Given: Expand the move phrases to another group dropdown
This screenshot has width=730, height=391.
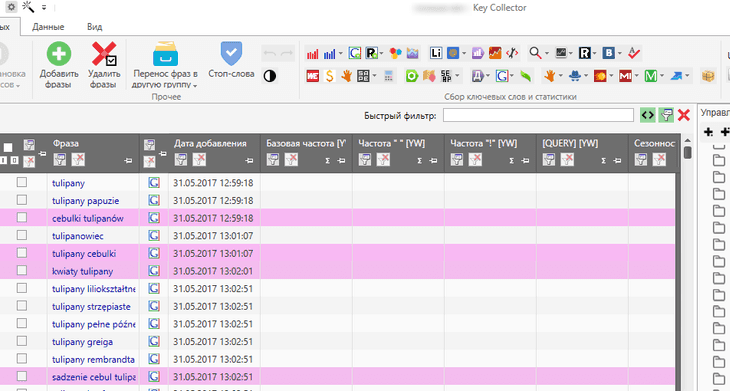Looking at the screenshot, I should point(195,86).
